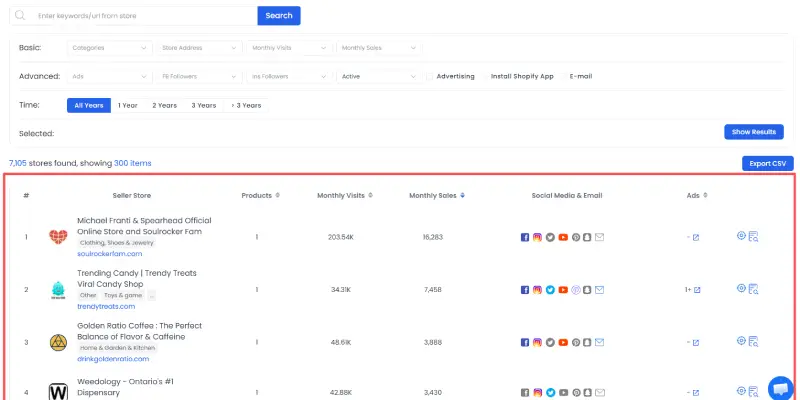Click Twitter icon in Weedology row
Viewport: 800px width, 400px height.
[550, 393]
